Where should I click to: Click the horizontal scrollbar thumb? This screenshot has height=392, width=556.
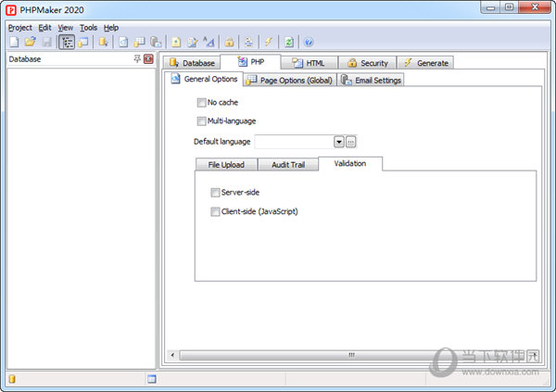[351, 355]
